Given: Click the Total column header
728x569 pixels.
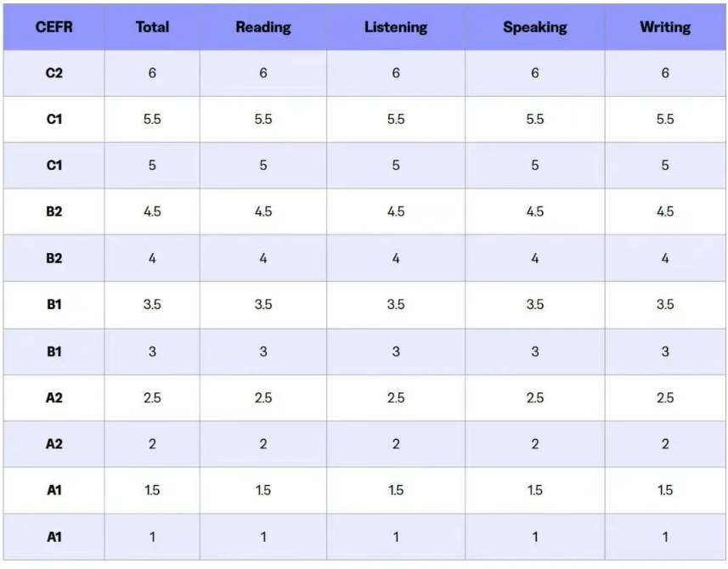Looking at the screenshot, I should pyautogui.click(x=152, y=27).
